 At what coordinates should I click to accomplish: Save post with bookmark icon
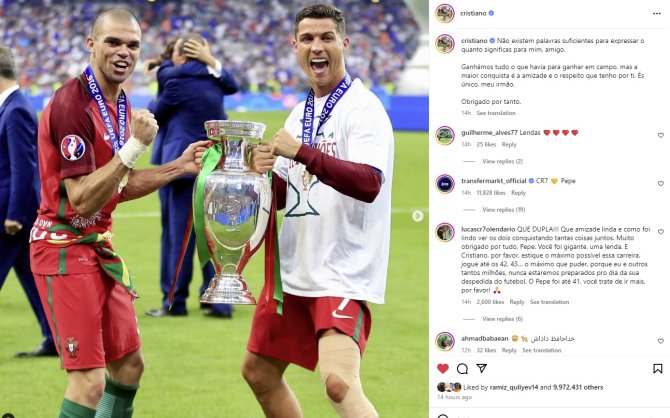[658, 368]
